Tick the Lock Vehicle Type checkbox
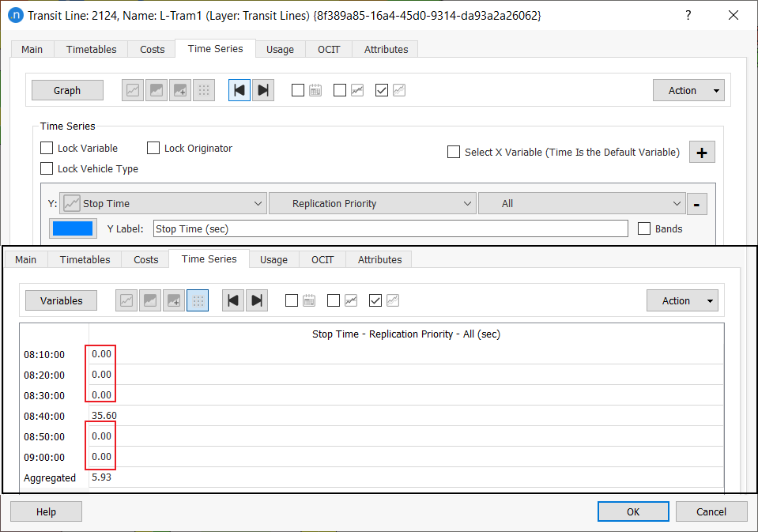The height and width of the screenshot is (532, 758). click(47, 169)
